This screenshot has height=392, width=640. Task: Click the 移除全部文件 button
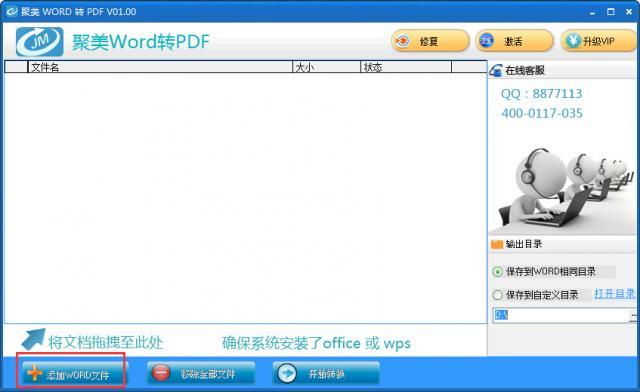[201, 373]
